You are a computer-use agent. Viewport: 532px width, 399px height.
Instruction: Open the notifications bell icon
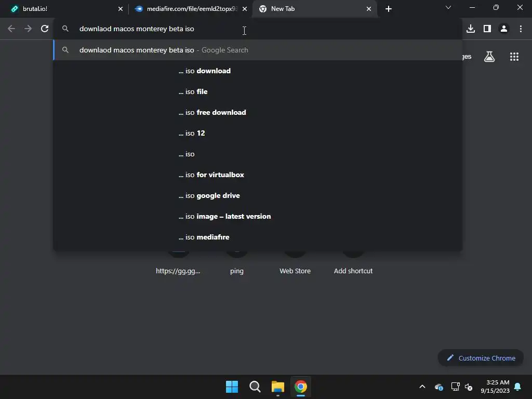tap(518, 387)
